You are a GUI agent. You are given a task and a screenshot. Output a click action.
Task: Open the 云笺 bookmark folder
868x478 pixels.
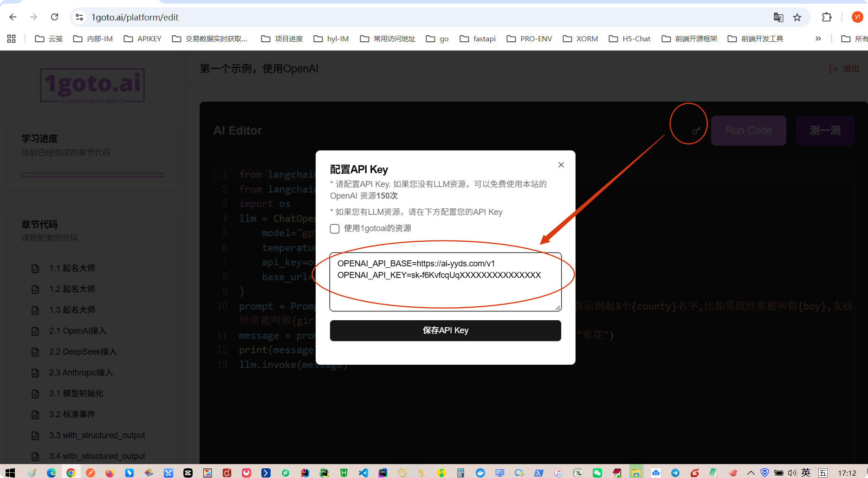(x=49, y=39)
